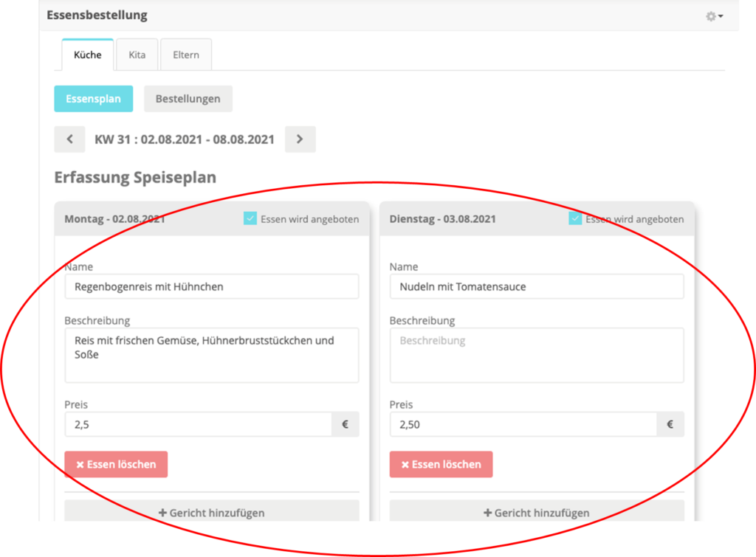This screenshot has width=756, height=557.
Task: Add a dish to Dienstag
Action: 537,512
